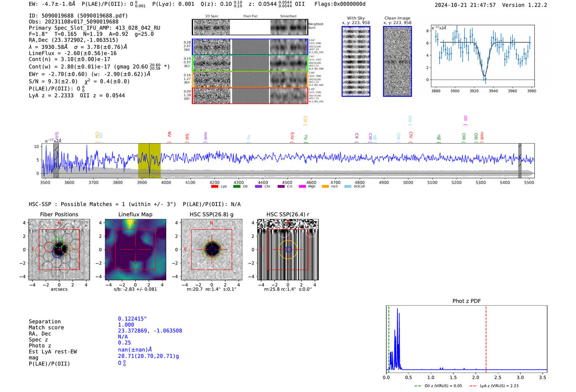Click the Photo z value 0.25

(124, 343)
